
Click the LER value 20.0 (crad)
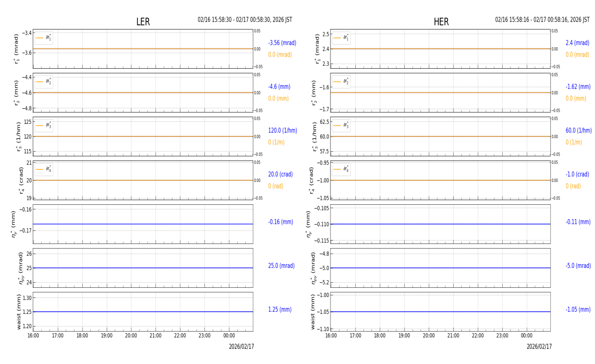[280, 174]
